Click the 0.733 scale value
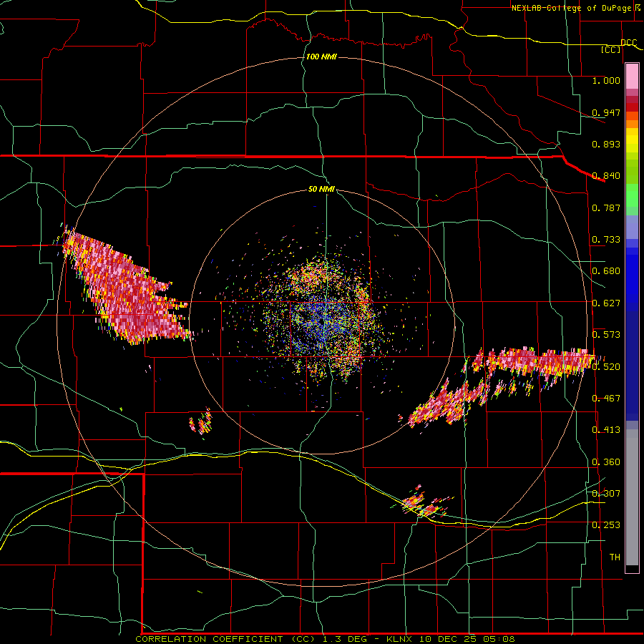644x644 pixels. pos(606,240)
